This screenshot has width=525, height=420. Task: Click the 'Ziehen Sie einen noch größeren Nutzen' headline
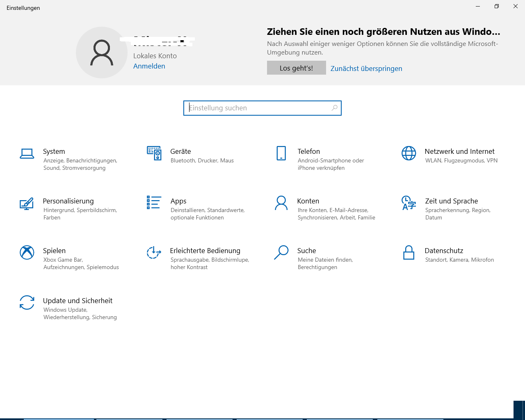click(383, 32)
